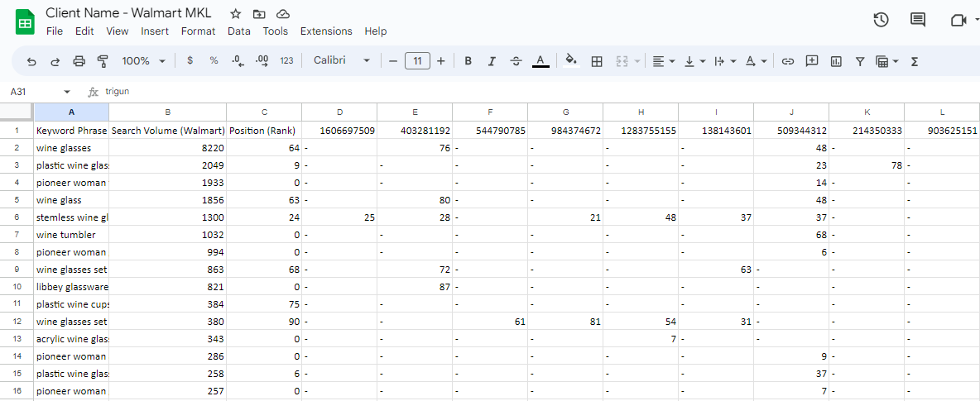Image resolution: width=980 pixels, height=401 pixels.
Task: Insert a comment from toolbar
Action: click(812, 61)
